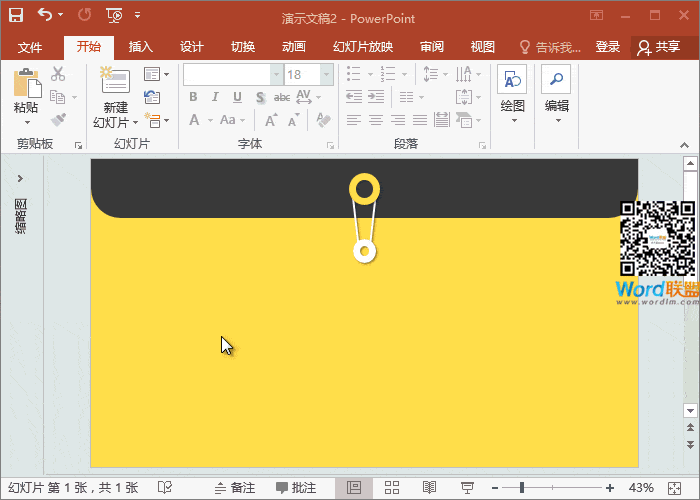Switch to Slide Sorter view
Screen dimensions: 700x500
point(392,487)
